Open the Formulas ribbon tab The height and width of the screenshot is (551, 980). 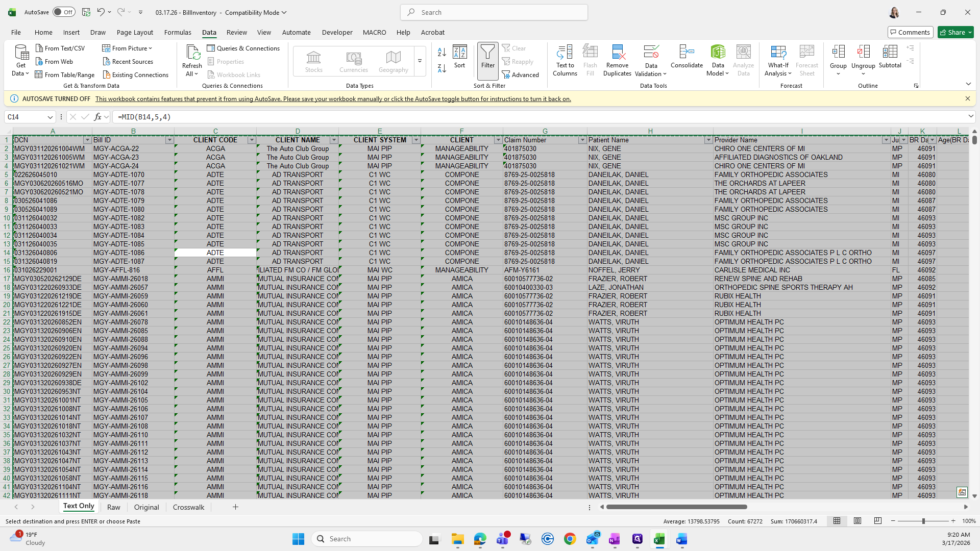(x=178, y=32)
